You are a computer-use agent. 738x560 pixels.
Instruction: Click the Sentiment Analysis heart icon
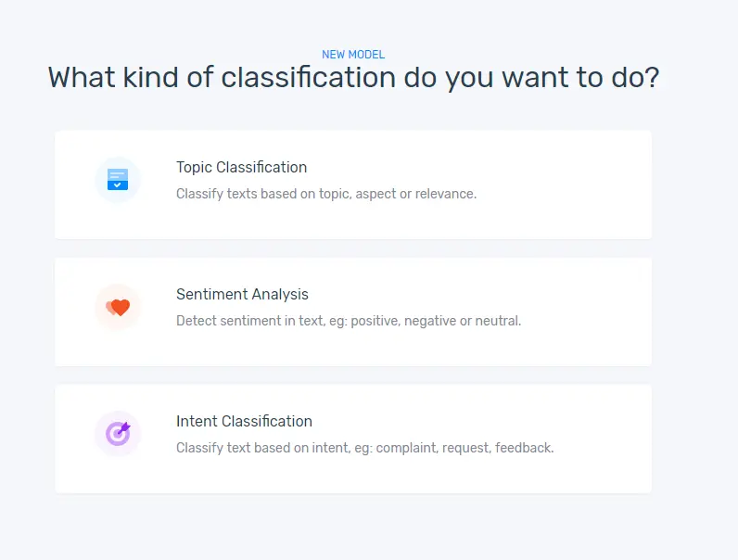click(118, 307)
